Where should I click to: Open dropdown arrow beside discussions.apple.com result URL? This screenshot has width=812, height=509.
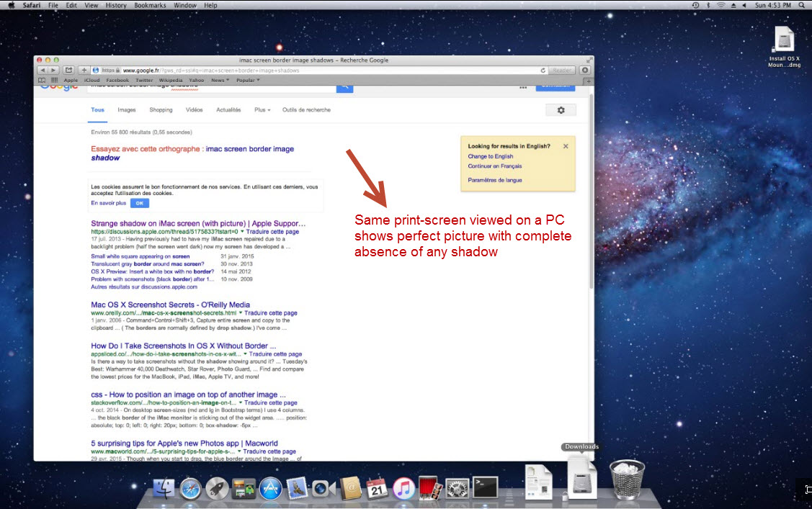point(242,231)
